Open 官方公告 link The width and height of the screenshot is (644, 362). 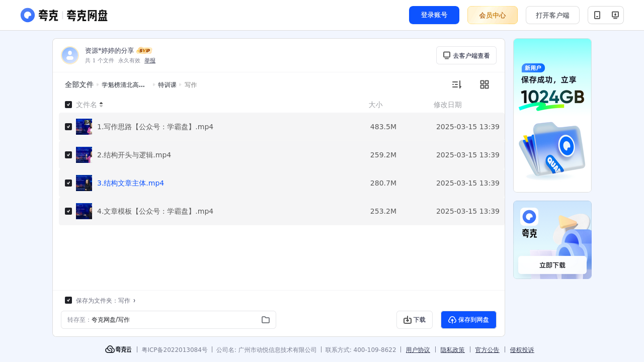coord(488,350)
